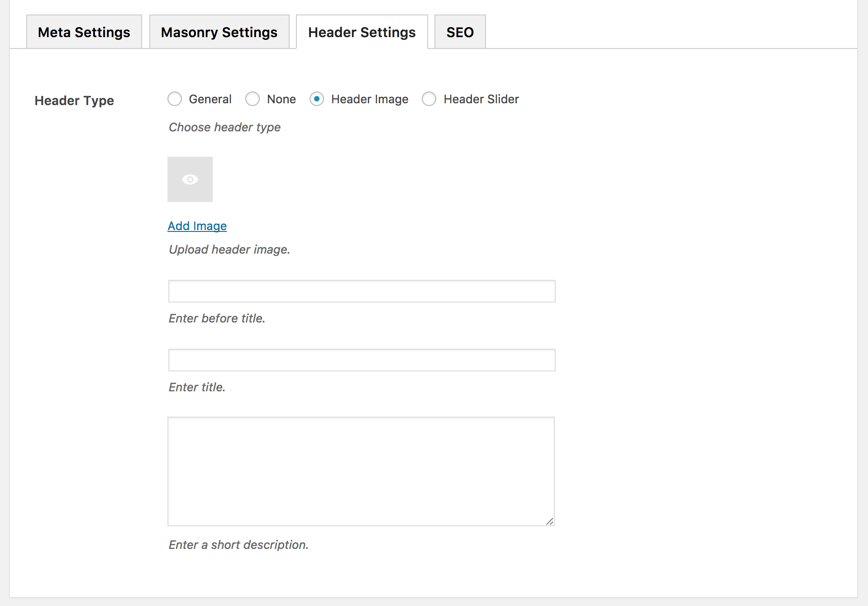This screenshot has width=868, height=606.
Task: Select the General radio button
Action: [x=175, y=99]
